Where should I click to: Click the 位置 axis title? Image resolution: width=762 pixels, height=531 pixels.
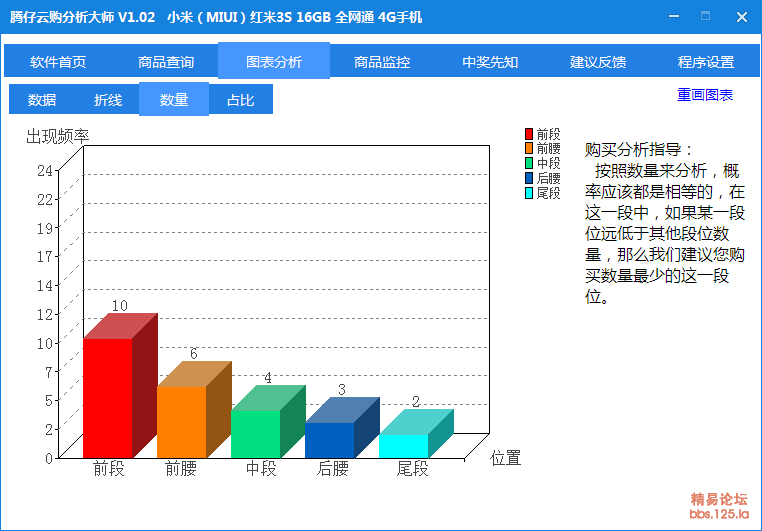[505, 458]
